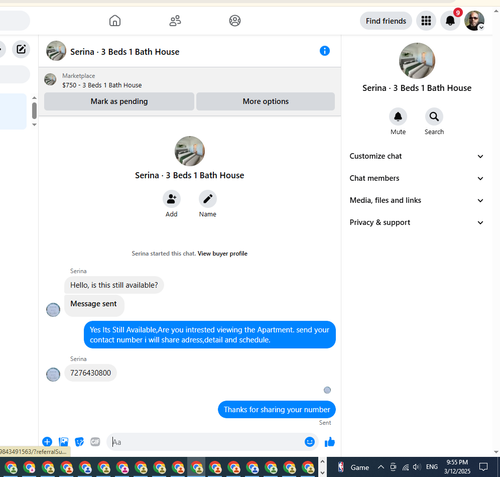Open network status in system tray
This screenshot has width=500, height=477.
(405, 467)
